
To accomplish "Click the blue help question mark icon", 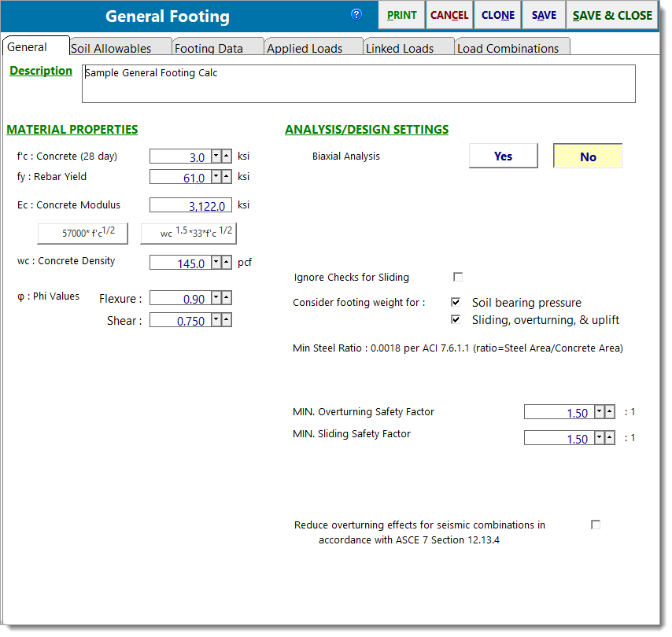I will (x=356, y=14).
